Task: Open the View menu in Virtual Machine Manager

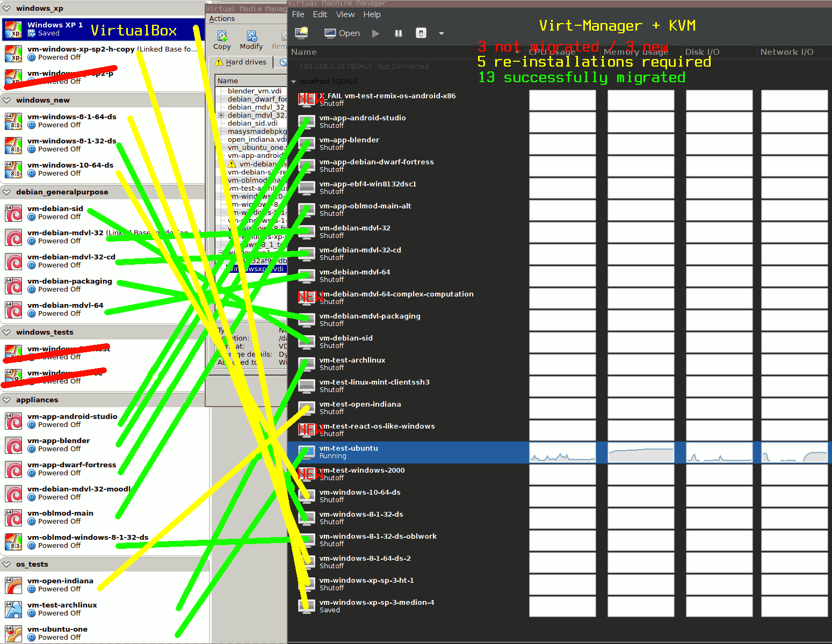Action: tap(345, 15)
